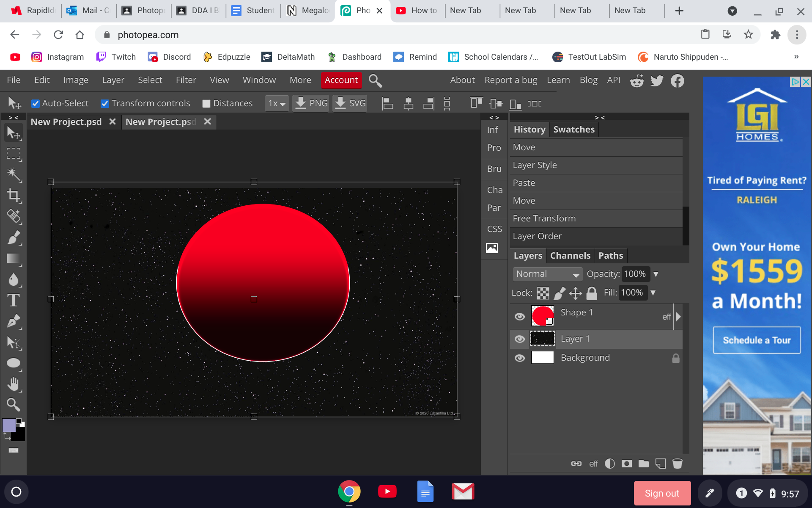Click the Background layer thumbnail

tap(542, 358)
